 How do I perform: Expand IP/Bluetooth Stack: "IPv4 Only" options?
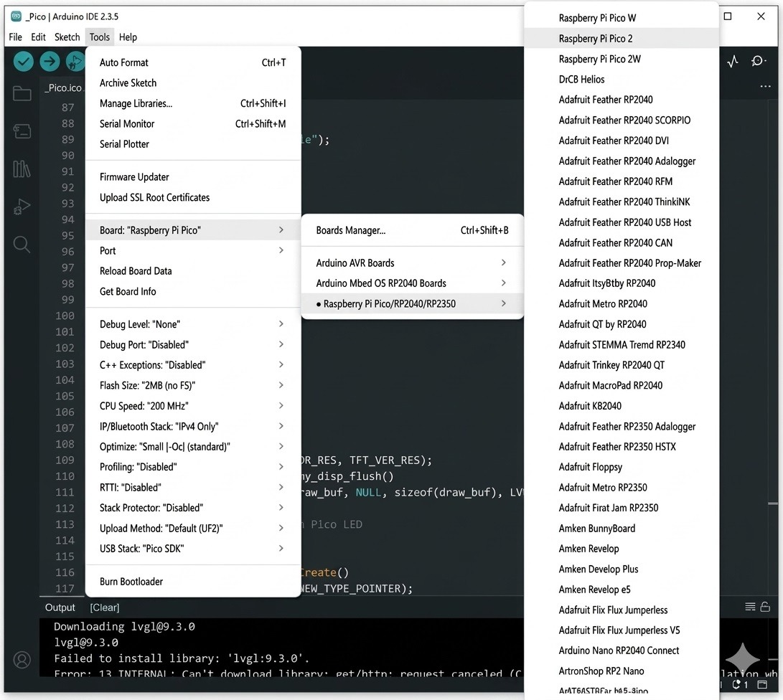click(x=193, y=426)
